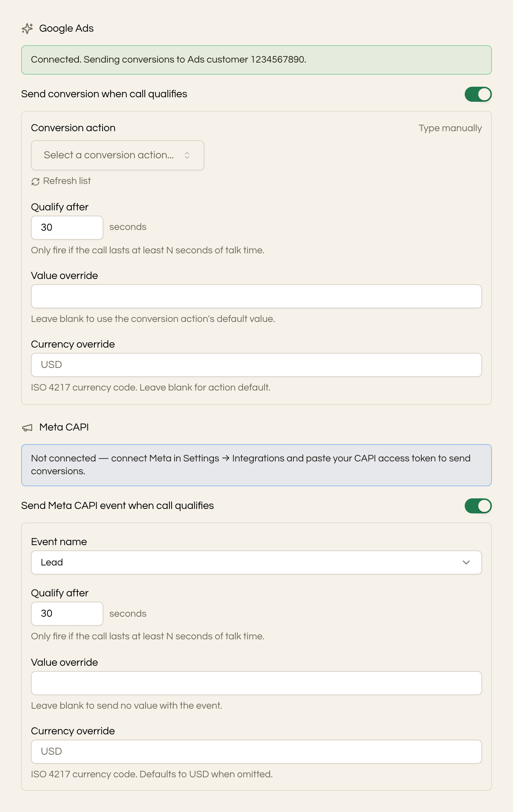
Task: Click the Meta CAPI megaphone icon
Action: 27,427
